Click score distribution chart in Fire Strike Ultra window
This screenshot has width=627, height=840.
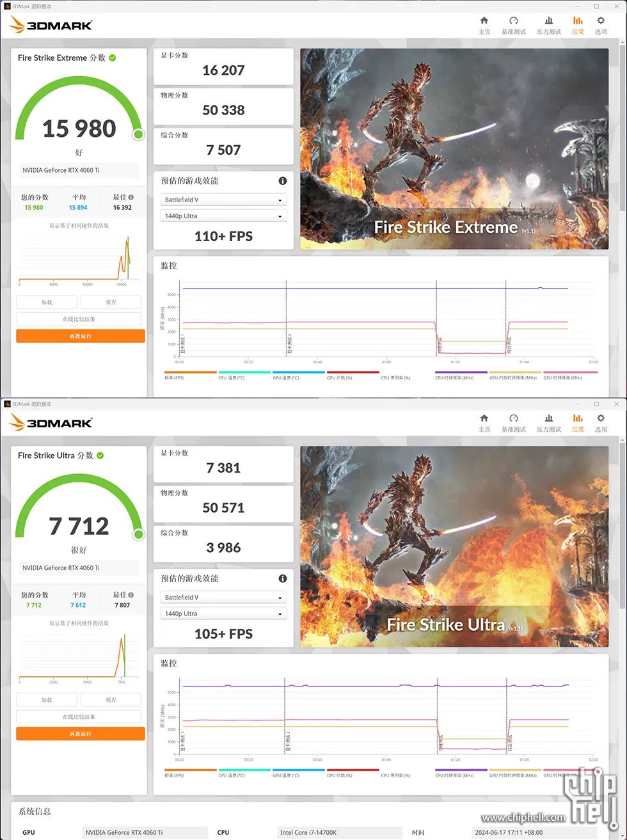79,657
